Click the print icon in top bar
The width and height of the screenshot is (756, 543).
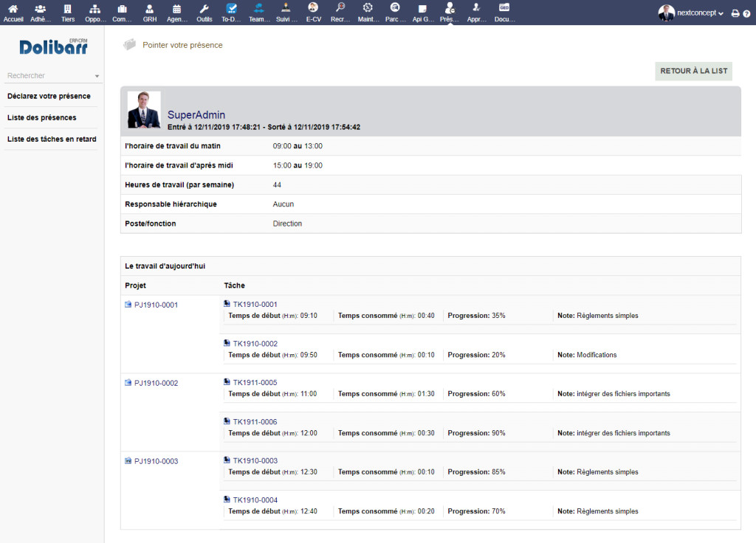(735, 13)
